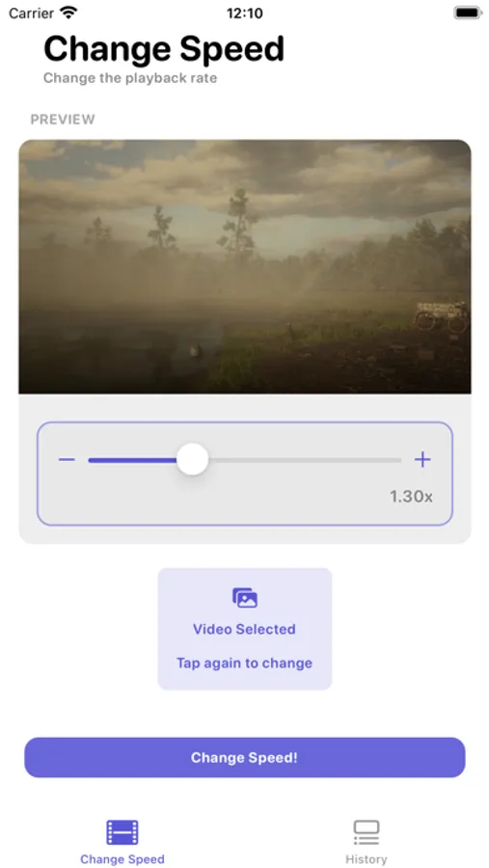Click the white slider knob
This screenshot has height=868, width=489.
tap(192, 459)
